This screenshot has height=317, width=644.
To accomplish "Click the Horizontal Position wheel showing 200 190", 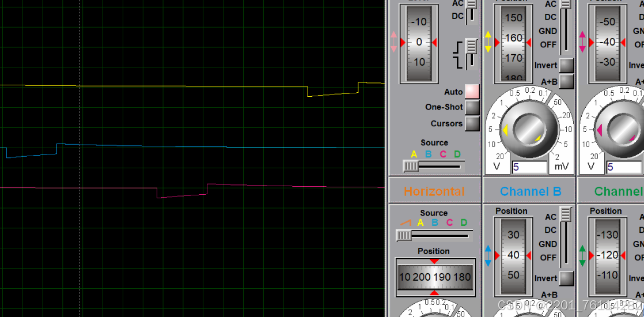I will (x=435, y=277).
